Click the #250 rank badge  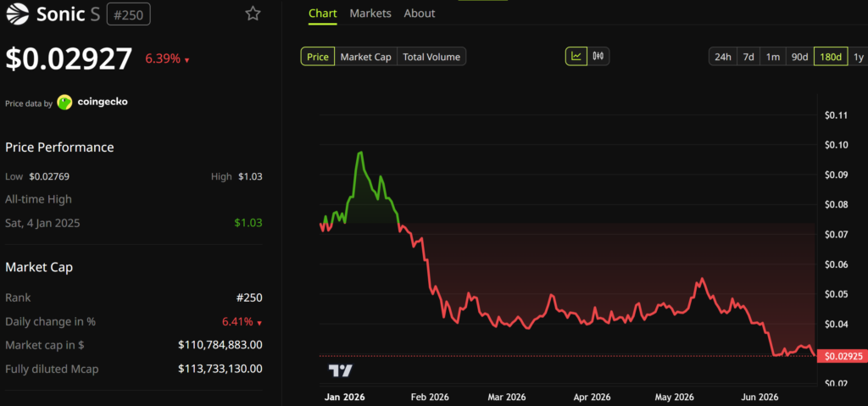pos(128,14)
